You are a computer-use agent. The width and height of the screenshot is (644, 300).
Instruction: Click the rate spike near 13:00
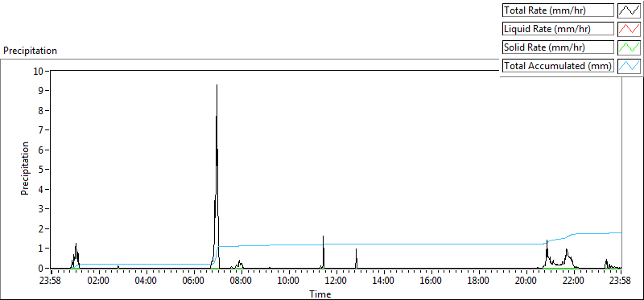pyautogui.click(x=356, y=257)
